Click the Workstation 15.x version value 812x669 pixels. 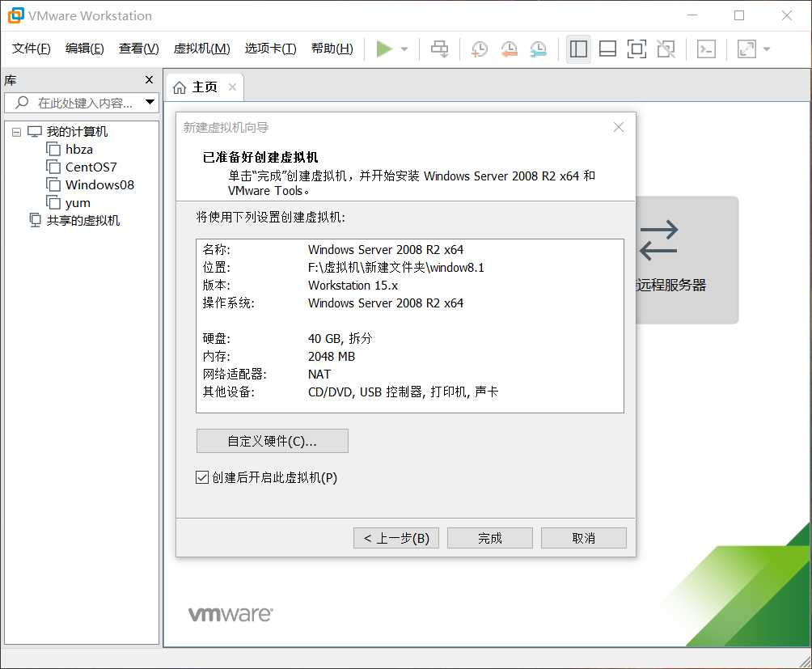click(353, 286)
